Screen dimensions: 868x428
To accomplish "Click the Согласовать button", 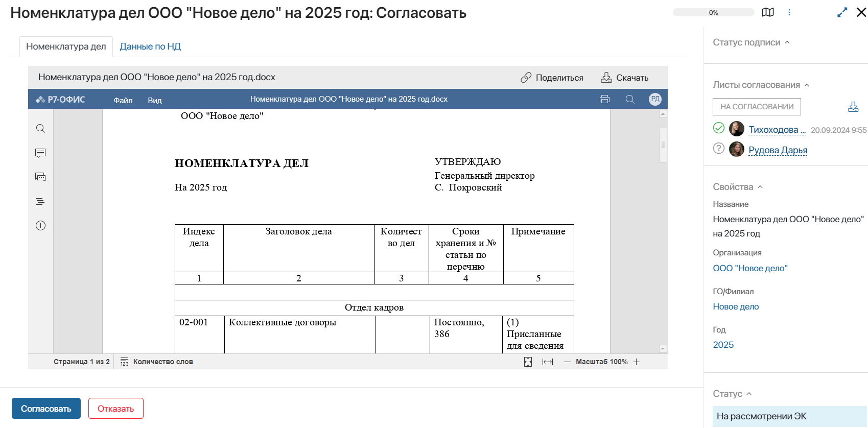I will 46,409.
